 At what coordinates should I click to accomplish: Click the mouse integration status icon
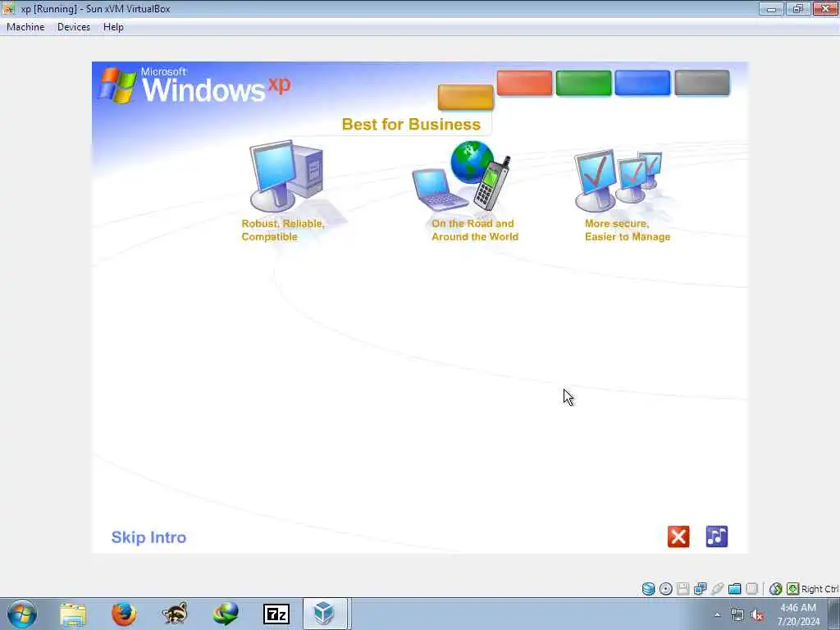pos(775,589)
